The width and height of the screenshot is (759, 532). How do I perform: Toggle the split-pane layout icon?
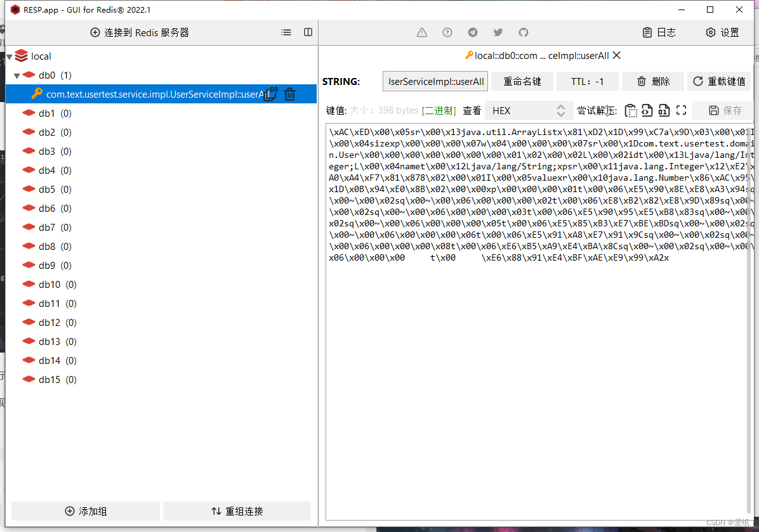coord(308,32)
